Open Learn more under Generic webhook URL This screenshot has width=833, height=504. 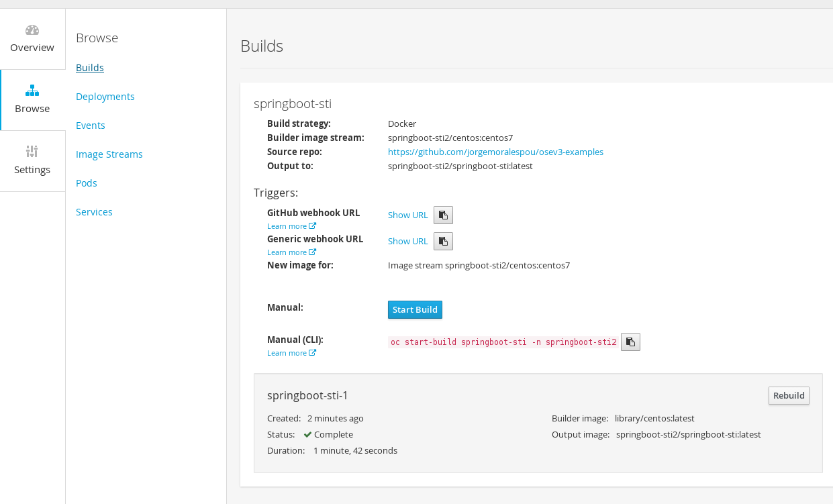coord(291,252)
